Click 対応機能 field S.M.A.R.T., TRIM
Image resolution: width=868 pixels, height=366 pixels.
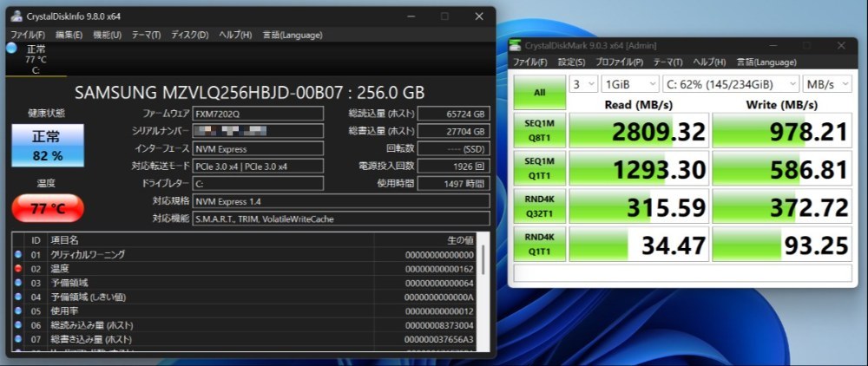tap(341, 219)
